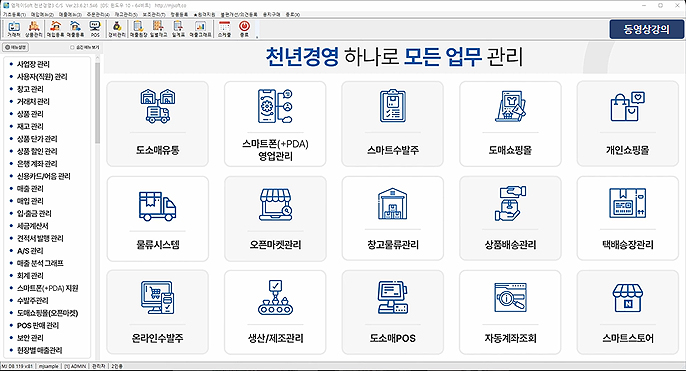Image resolution: width=686 pixels, height=371 pixels.
Task: Open the 매입메뉴(2) menu
Action: tap(42, 14)
